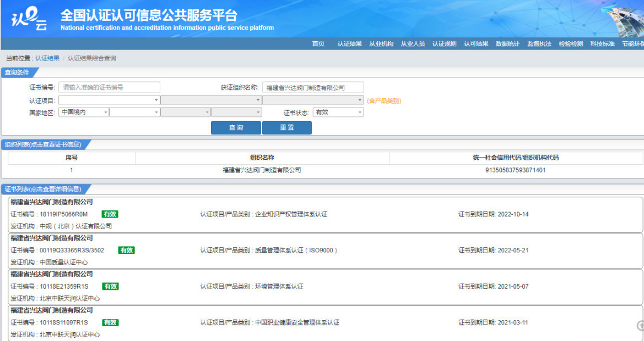
Task: Expand the third 认证项目 product category dropdown
Action: [313, 100]
